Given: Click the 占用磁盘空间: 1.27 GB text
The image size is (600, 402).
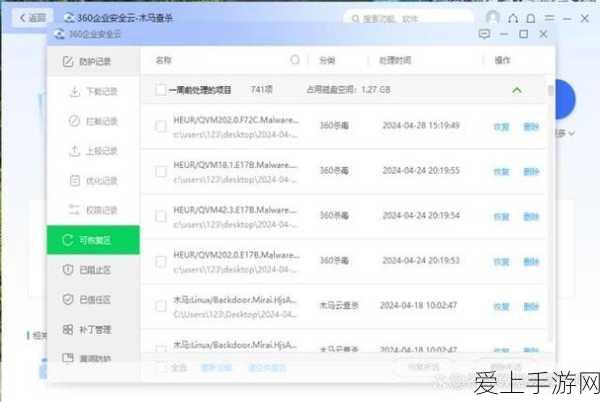Looking at the screenshot, I should pos(348,90).
